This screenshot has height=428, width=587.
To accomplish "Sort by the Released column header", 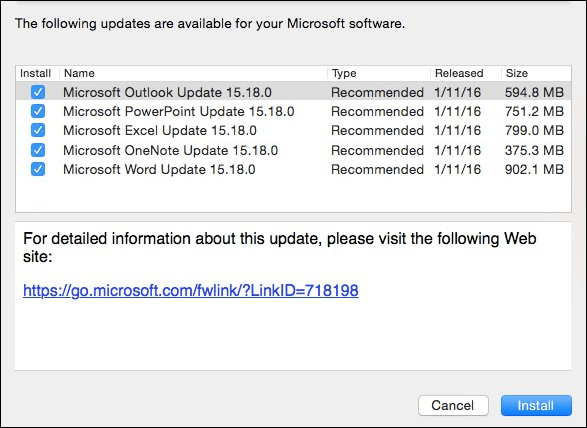I will (466, 73).
